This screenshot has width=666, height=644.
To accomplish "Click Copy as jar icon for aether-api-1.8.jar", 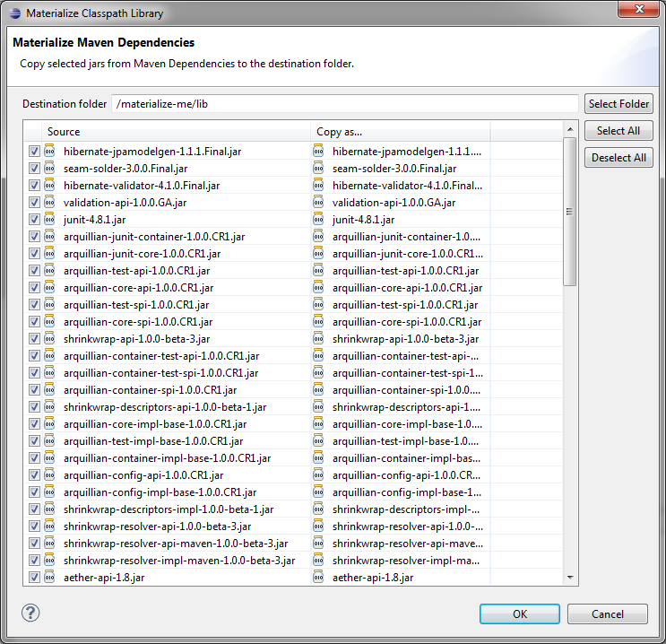I will (318, 577).
